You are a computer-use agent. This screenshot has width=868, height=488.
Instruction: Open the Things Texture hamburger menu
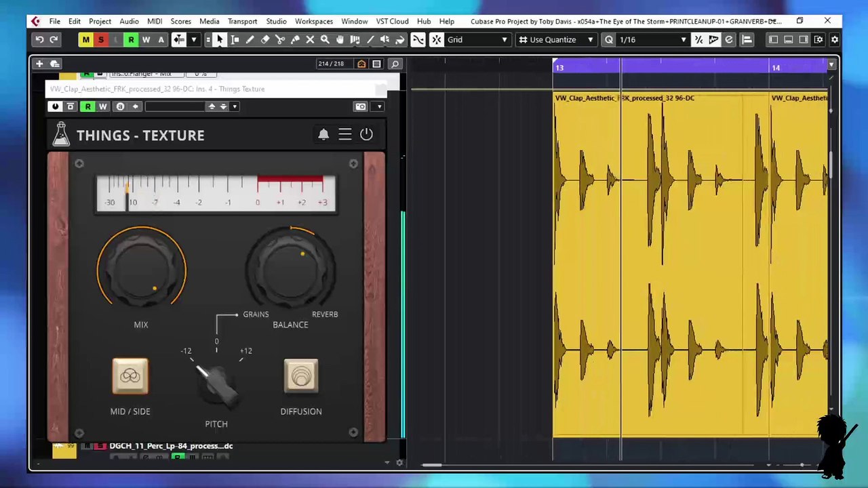click(x=345, y=134)
